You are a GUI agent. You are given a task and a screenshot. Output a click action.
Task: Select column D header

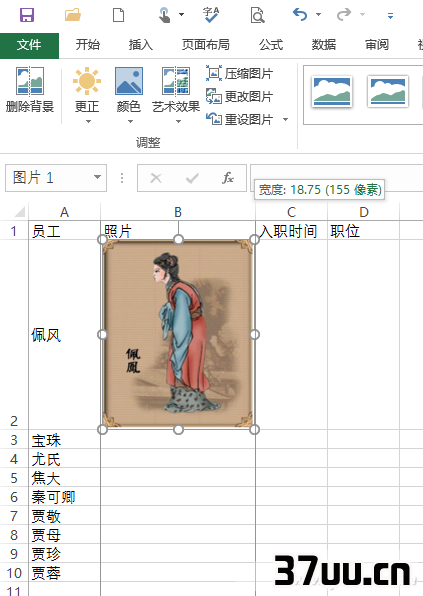(364, 212)
